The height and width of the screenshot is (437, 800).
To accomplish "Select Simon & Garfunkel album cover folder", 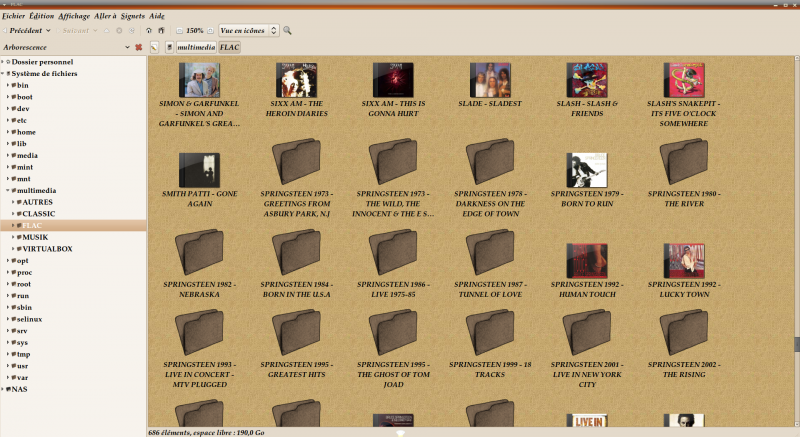I will [199, 80].
